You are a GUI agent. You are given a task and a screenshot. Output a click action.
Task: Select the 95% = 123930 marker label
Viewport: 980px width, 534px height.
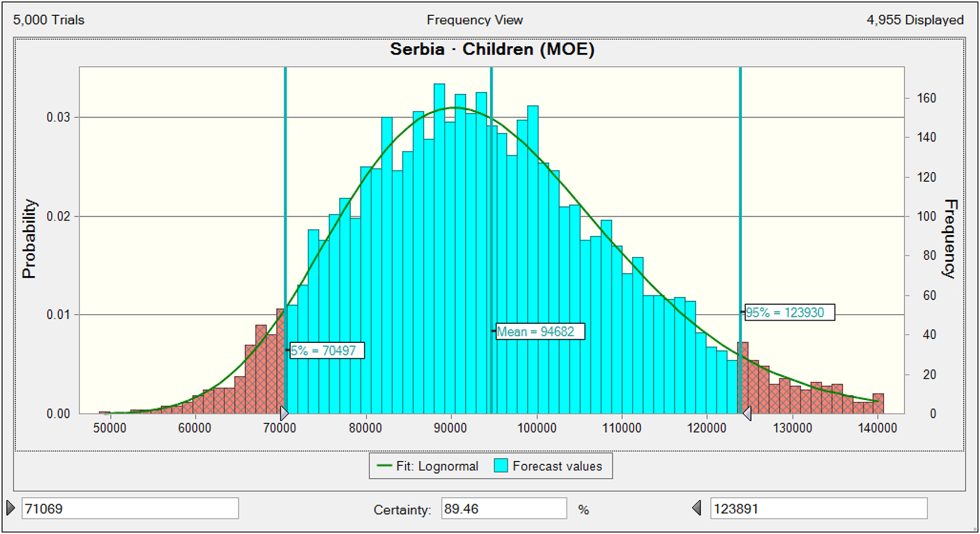click(x=789, y=312)
